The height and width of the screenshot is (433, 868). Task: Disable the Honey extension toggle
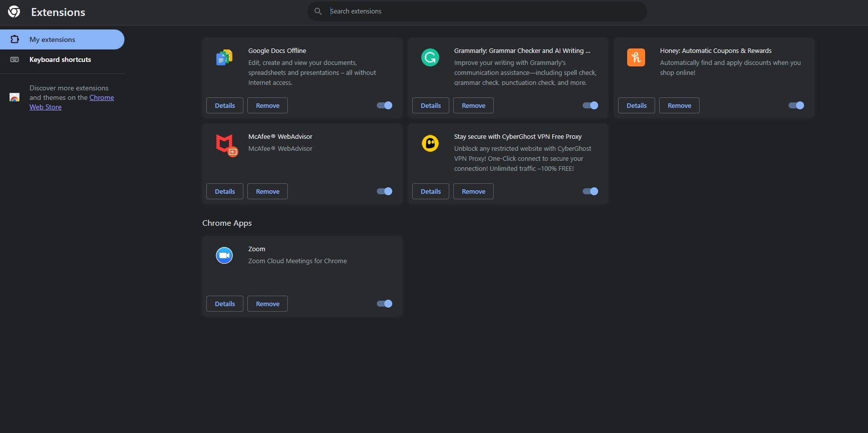(796, 105)
